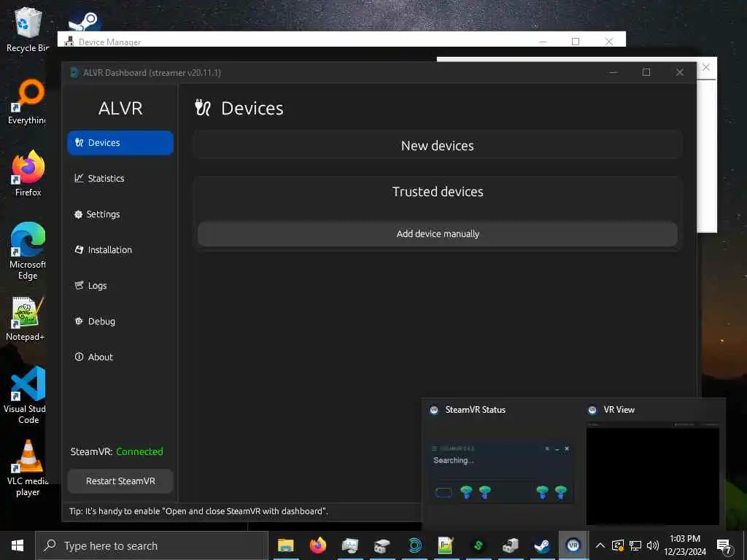Open File Explorer from the taskbar
This screenshot has width=747, height=560.
click(x=285, y=545)
